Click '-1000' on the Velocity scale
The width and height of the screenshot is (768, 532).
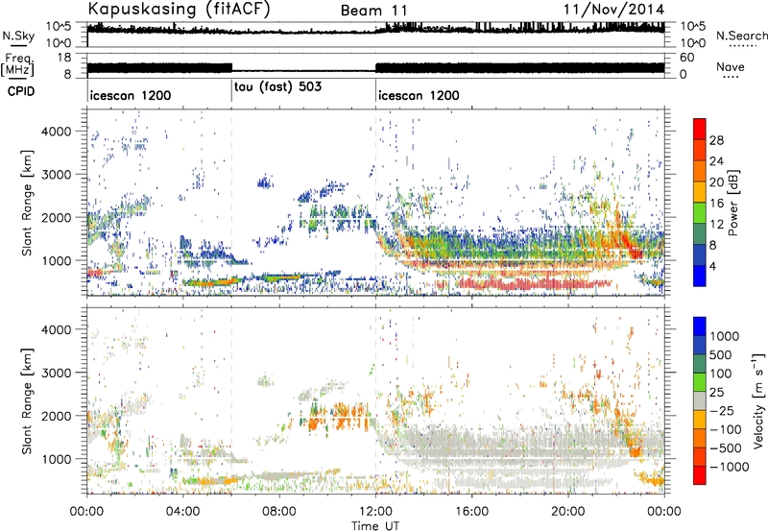730,467
